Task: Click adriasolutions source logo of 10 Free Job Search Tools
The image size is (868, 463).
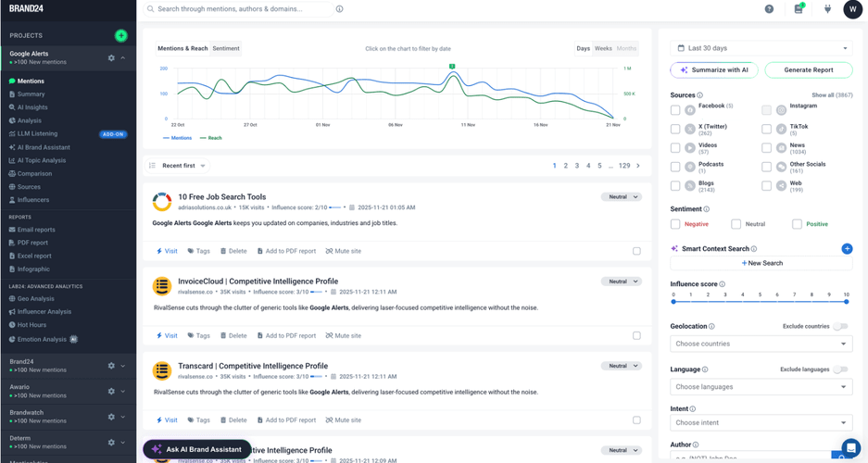Action: tap(162, 202)
